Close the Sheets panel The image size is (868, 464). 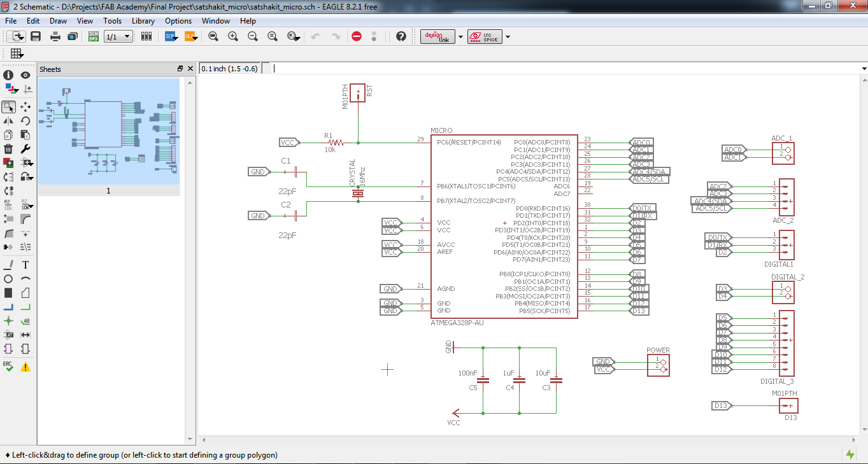(190, 69)
